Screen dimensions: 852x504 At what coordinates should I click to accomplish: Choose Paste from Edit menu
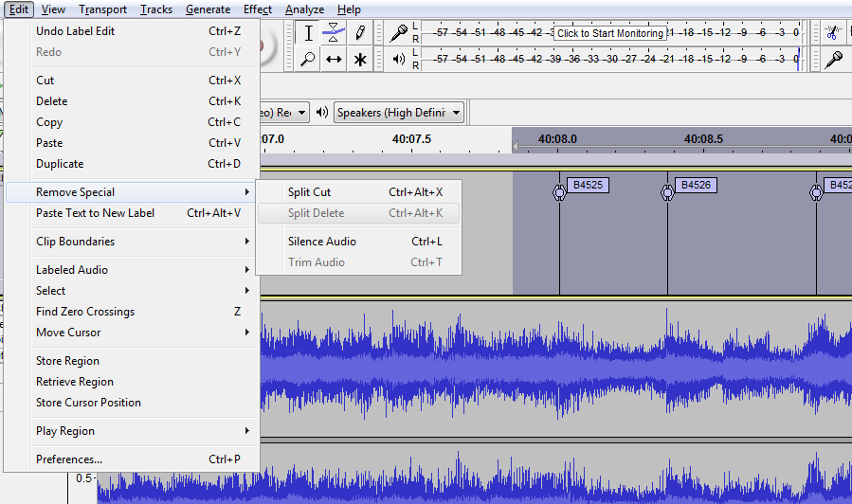click(131, 143)
